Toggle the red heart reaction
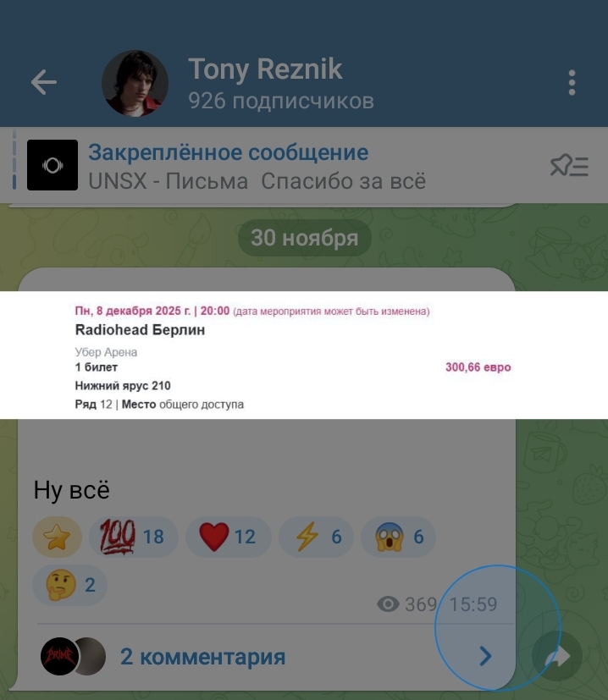Viewport: 608px width, 700px height. (x=229, y=537)
